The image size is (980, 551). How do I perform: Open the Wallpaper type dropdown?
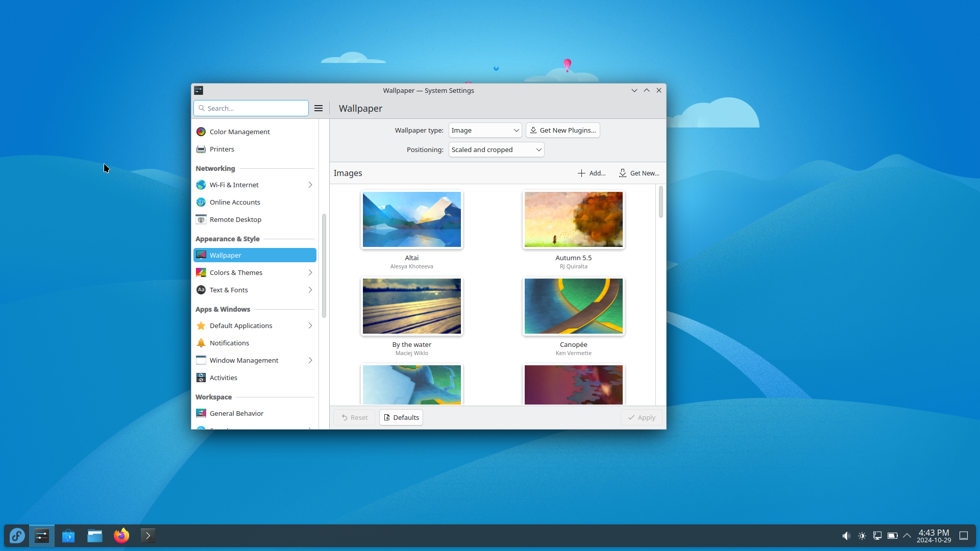pyautogui.click(x=485, y=130)
